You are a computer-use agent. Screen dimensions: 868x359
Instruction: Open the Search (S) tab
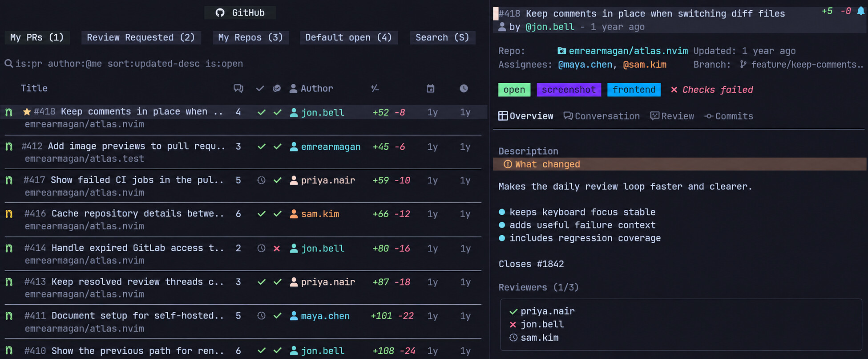pyautogui.click(x=442, y=37)
